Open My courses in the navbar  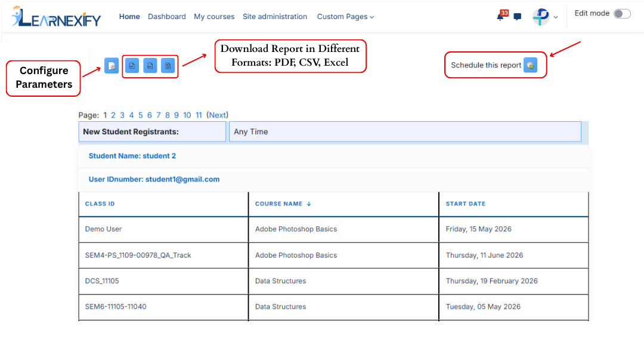214,17
